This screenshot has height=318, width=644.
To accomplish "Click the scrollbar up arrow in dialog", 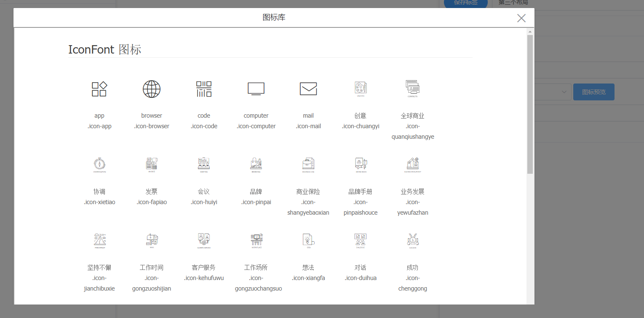I will tap(530, 32).
